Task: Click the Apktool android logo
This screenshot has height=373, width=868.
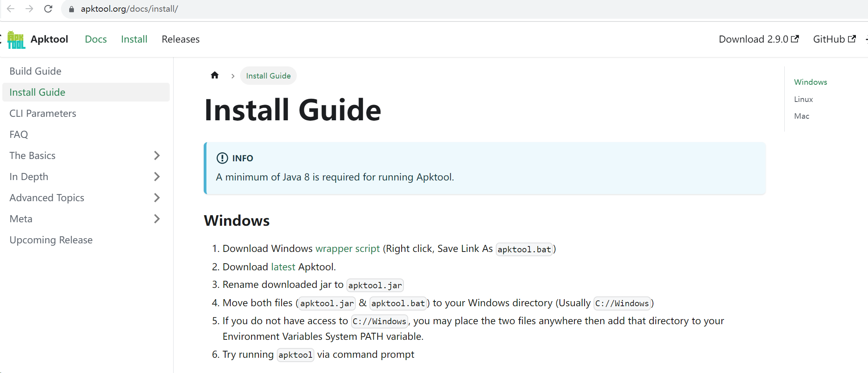Action: pyautogui.click(x=16, y=39)
